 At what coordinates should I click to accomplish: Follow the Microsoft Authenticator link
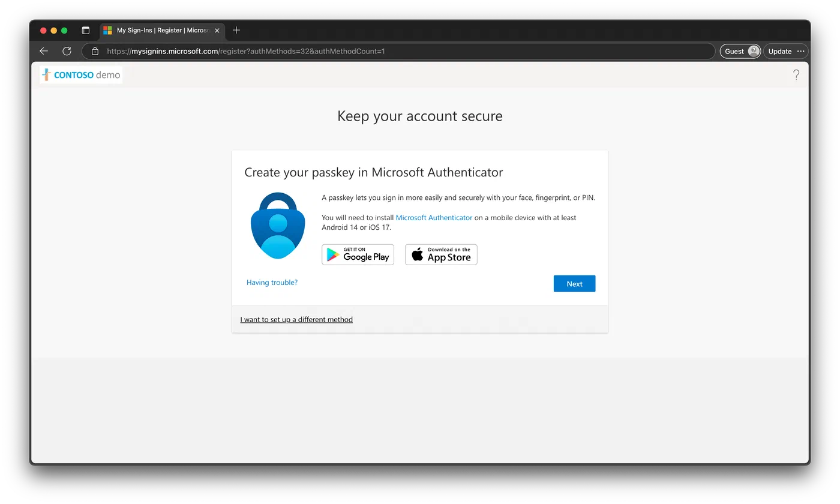coord(434,218)
